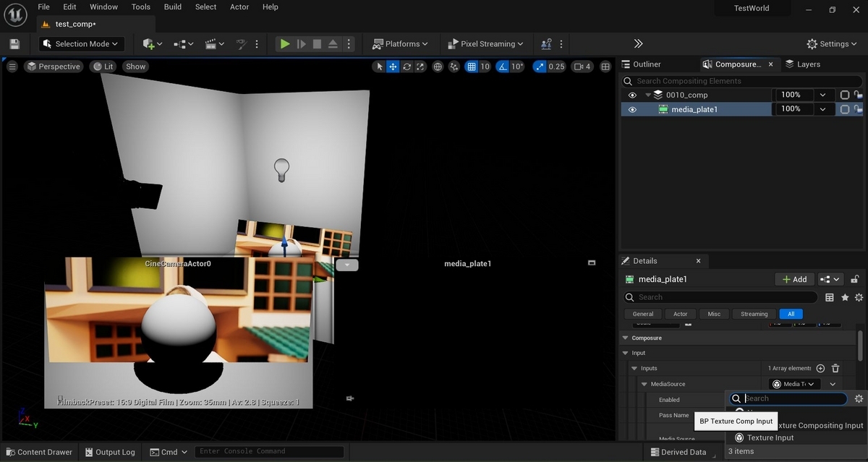Image resolution: width=868 pixels, height=462 pixels.
Task: Toggle the media_plate1 row checkbox
Action: [844, 110]
